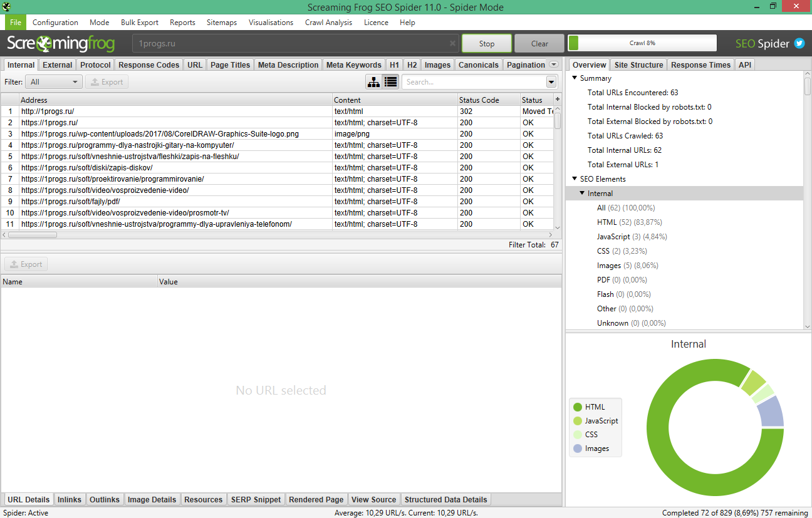The width and height of the screenshot is (812, 518).
Task: Switch to the Canonicals tab
Action: (479, 65)
